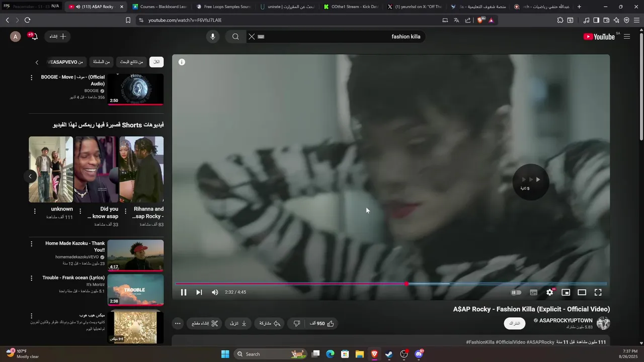Open more actions ellipsis below video
Viewport: 644px width, 362px height.
coord(178,323)
